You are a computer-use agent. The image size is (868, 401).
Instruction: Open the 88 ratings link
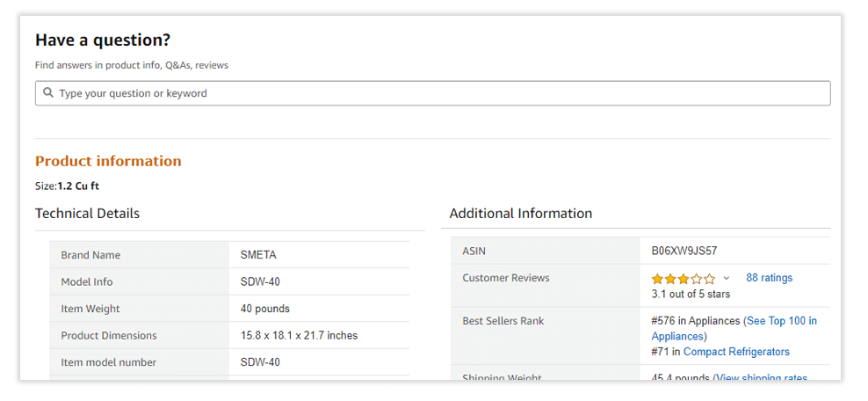[769, 278]
